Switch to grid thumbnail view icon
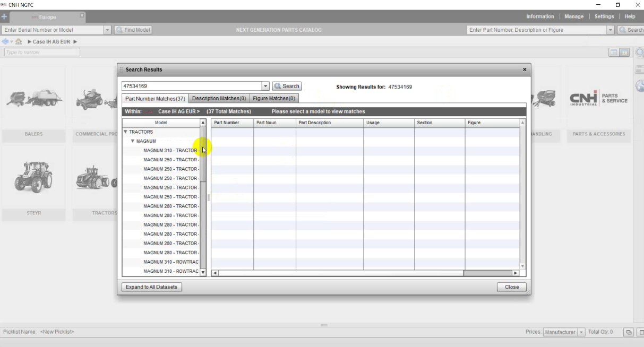 (x=624, y=52)
